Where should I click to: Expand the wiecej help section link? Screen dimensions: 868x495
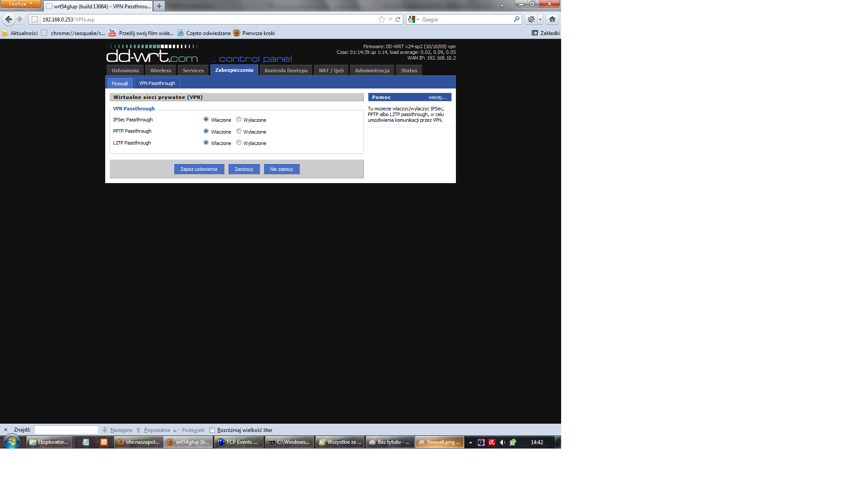click(438, 96)
